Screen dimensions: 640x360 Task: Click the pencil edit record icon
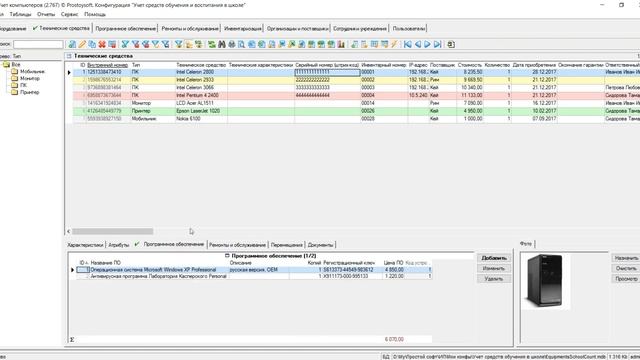pyautogui.click(x=82, y=44)
